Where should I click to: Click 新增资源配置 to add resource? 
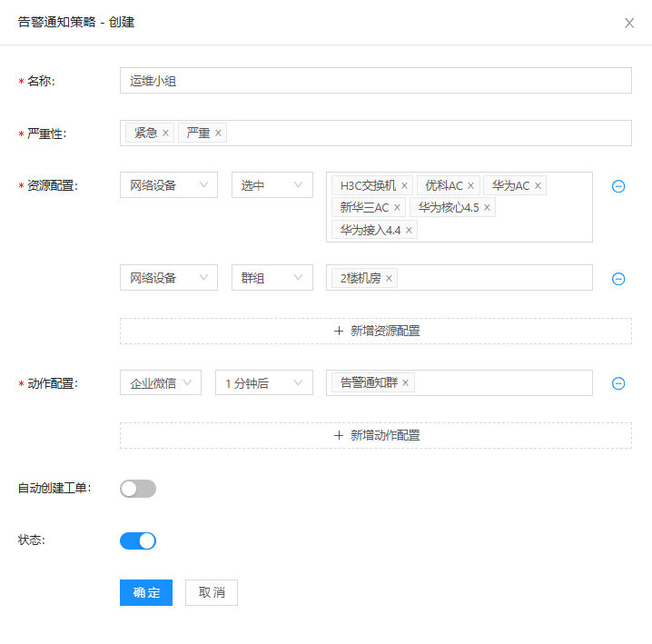[x=376, y=332]
